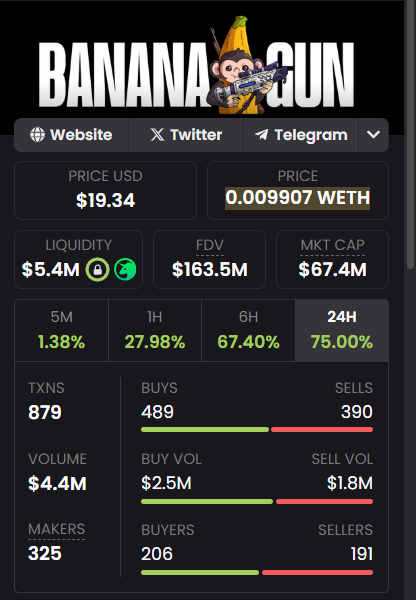Click the $5.4M liquidity value
This screenshot has height=600, width=416.
51,269
